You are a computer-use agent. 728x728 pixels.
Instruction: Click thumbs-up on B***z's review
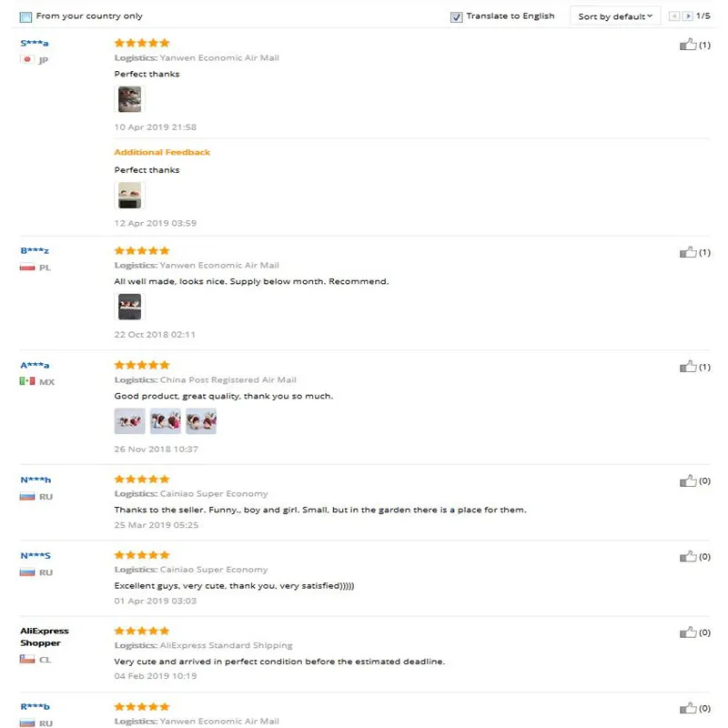pyautogui.click(x=688, y=252)
